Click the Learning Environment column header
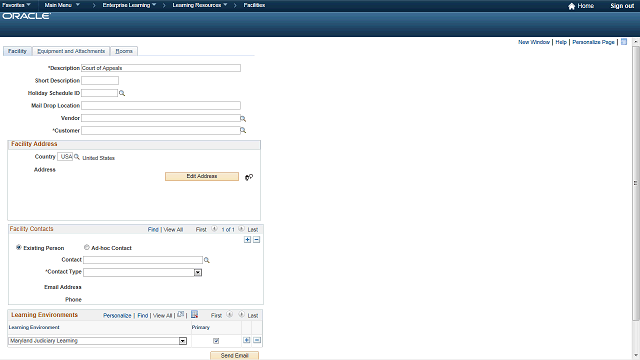Screen dimensions: 640x360 (x=34, y=327)
